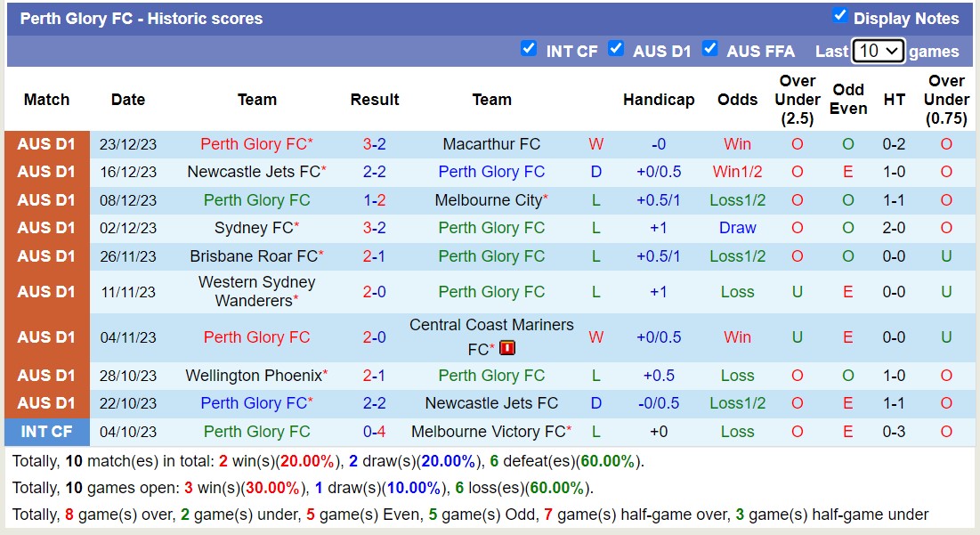Click the Wellington Phoenix team name
This screenshot has width=980, height=535.
click(x=256, y=375)
